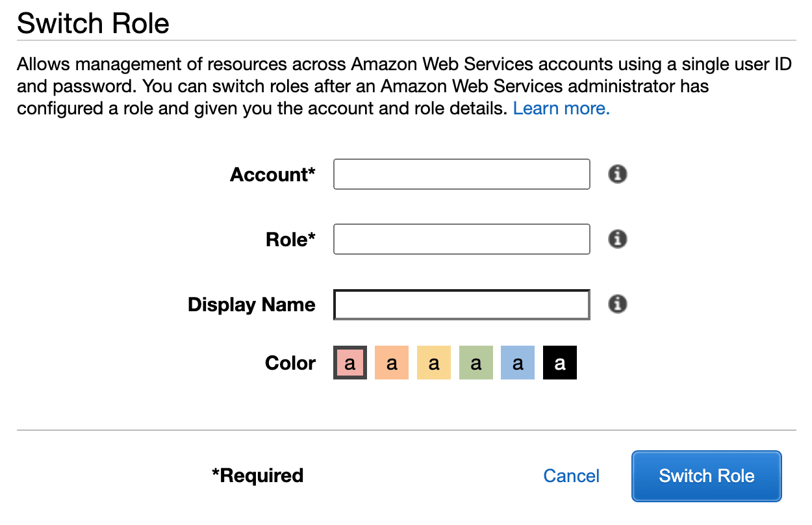Image resolution: width=812 pixels, height=525 pixels.
Task: Select the green color swatch
Action: (x=476, y=363)
